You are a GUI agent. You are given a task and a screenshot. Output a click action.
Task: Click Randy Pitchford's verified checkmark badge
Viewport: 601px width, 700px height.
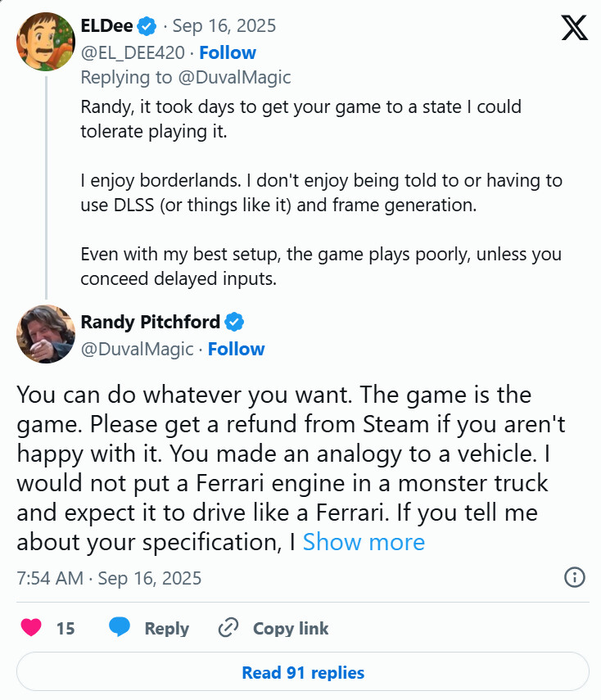tap(235, 322)
